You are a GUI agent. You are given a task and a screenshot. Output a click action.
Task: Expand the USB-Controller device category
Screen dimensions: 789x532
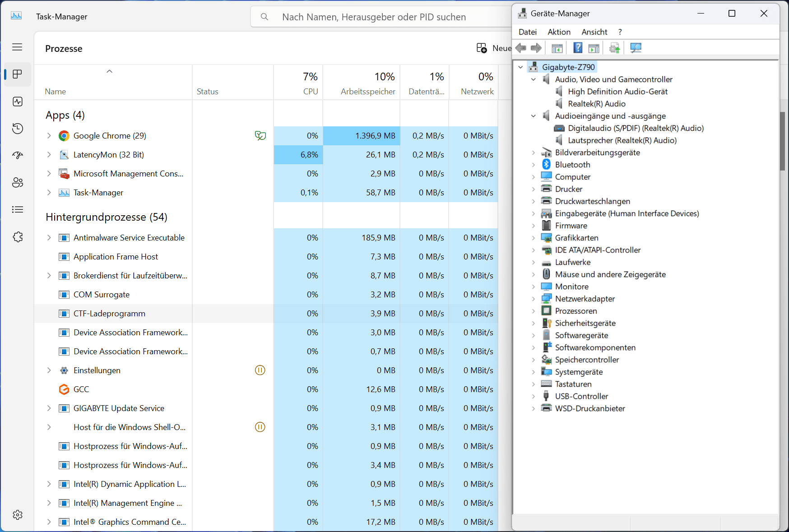pyautogui.click(x=534, y=396)
